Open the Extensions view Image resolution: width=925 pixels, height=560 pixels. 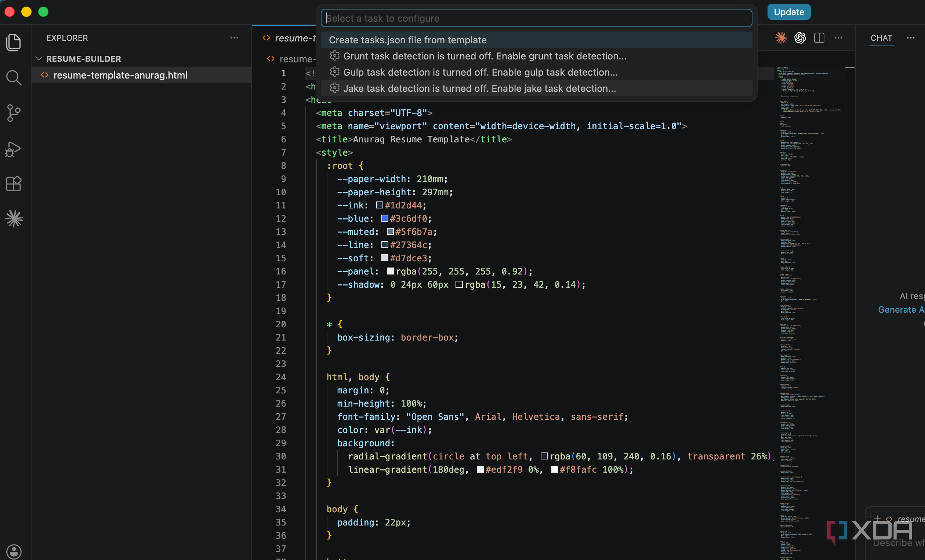pyautogui.click(x=14, y=183)
